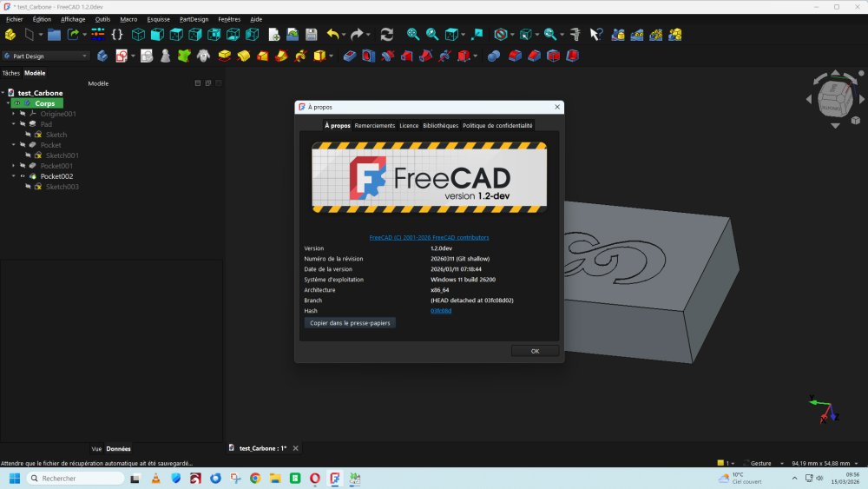Switch to the Licence tab
This screenshot has width=868, height=489.
click(x=409, y=126)
